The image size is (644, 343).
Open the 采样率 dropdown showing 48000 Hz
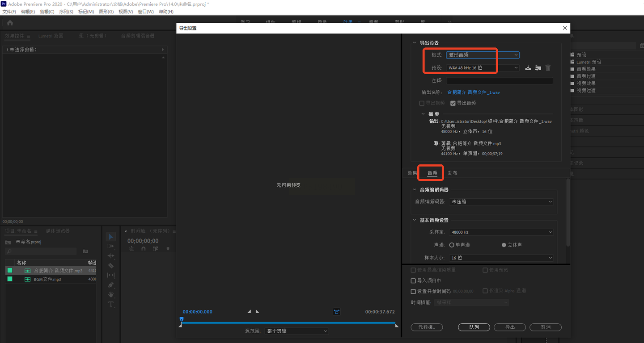pos(501,232)
